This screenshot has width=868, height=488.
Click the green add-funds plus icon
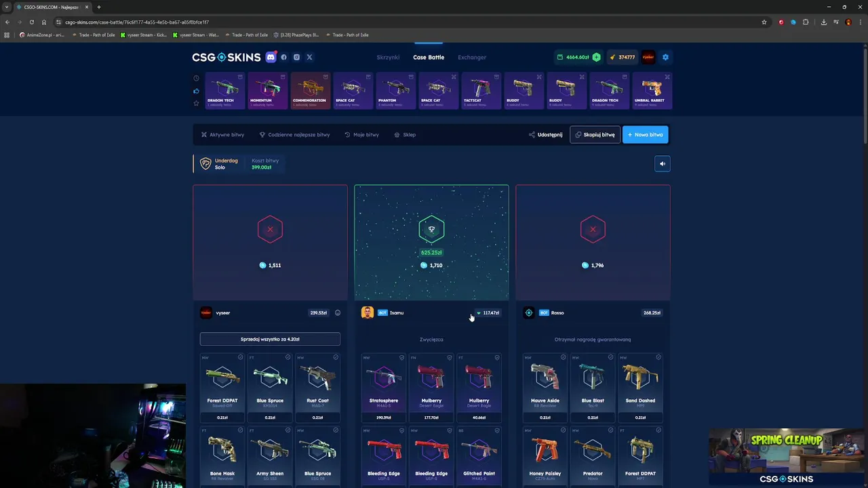point(596,57)
